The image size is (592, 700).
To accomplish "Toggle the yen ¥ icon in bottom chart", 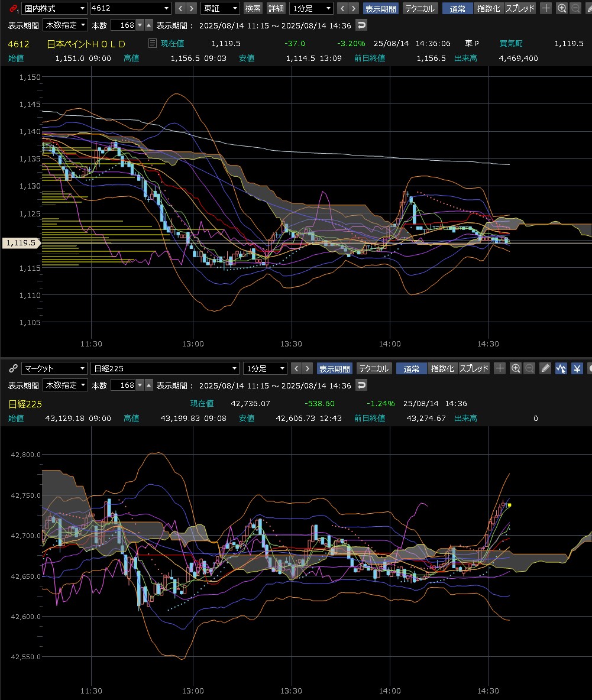I will coord(577,368).
